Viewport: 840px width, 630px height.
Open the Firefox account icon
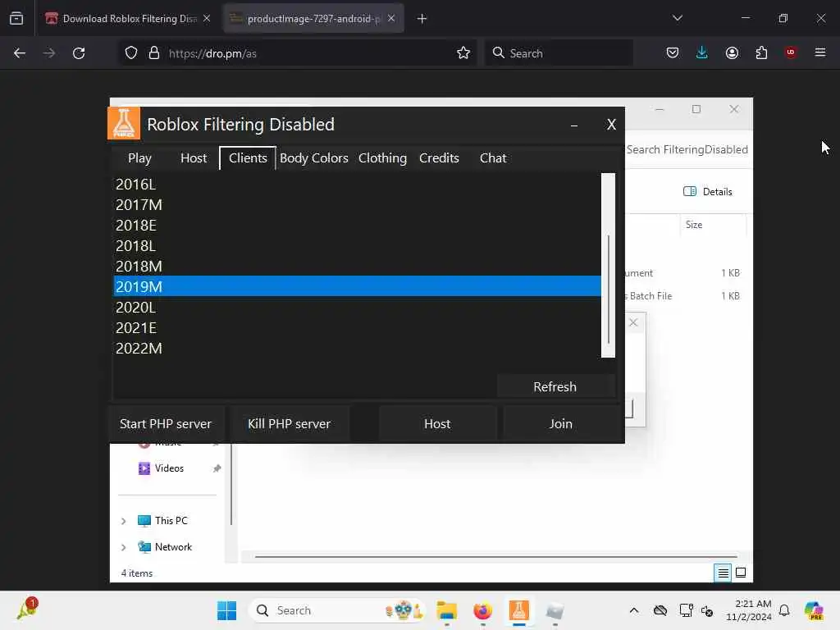[x=732, y=52]
